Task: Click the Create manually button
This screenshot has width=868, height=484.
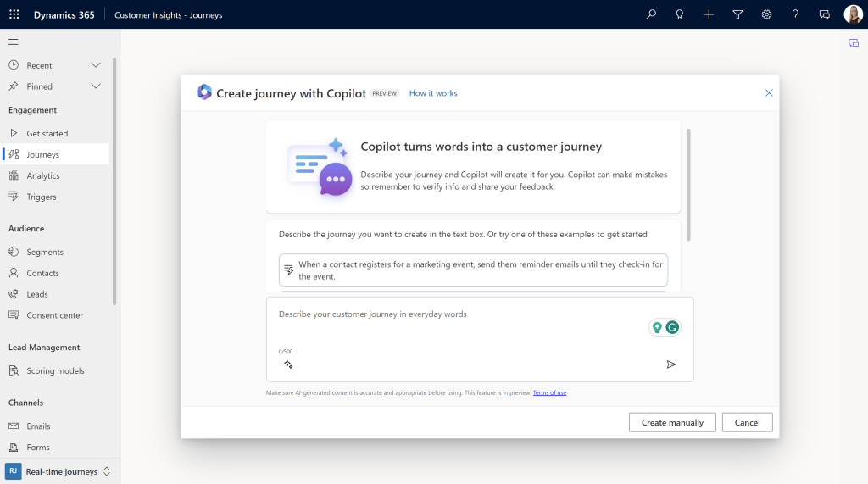Action: (x=672, y=422)
